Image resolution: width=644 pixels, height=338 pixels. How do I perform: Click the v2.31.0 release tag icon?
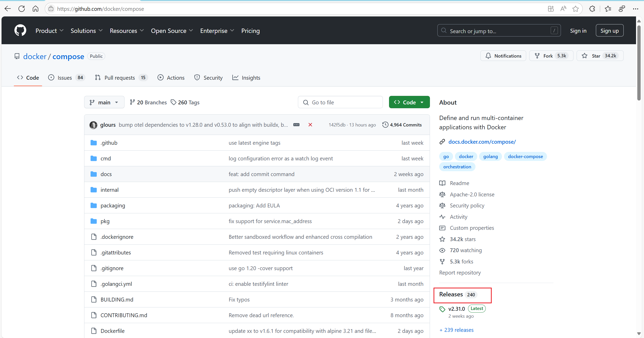pos(442,309)
